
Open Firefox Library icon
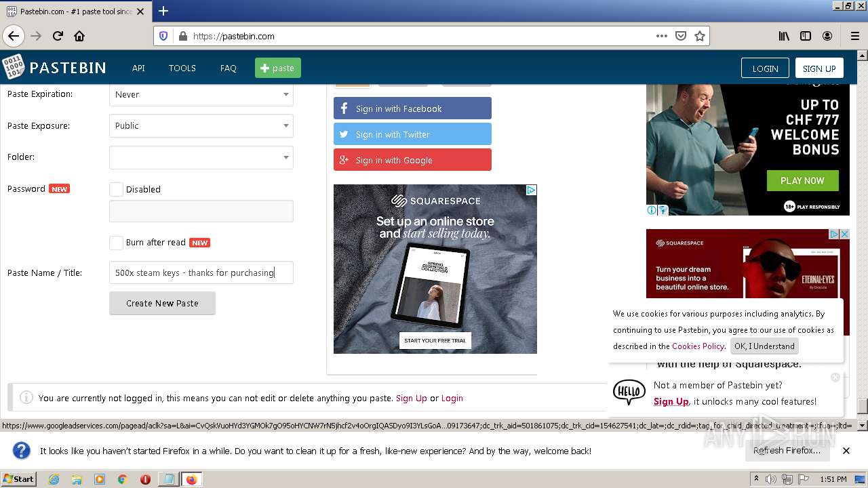[x=784, y=36]
